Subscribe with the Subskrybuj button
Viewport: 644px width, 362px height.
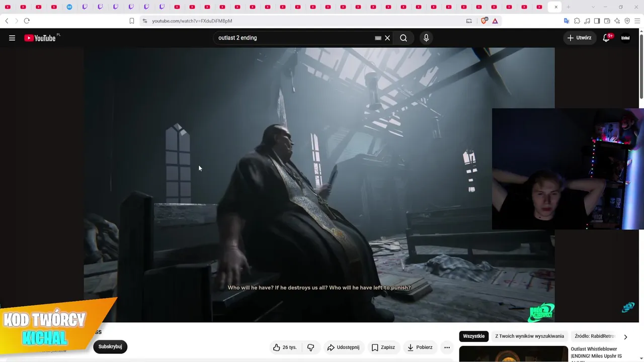[110, 346]
